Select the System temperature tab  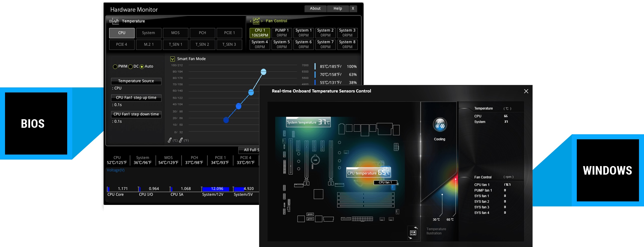(x=148, y=33)
